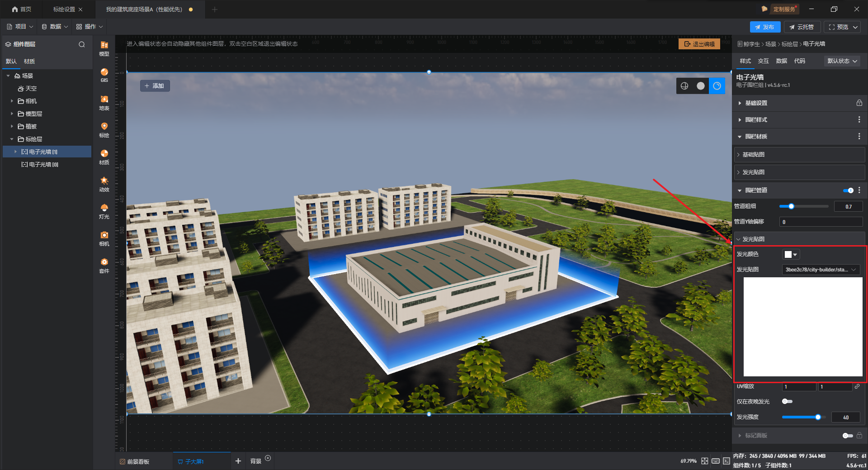Open the 相机 component category
868x470 pixels.
coord(104,238)
